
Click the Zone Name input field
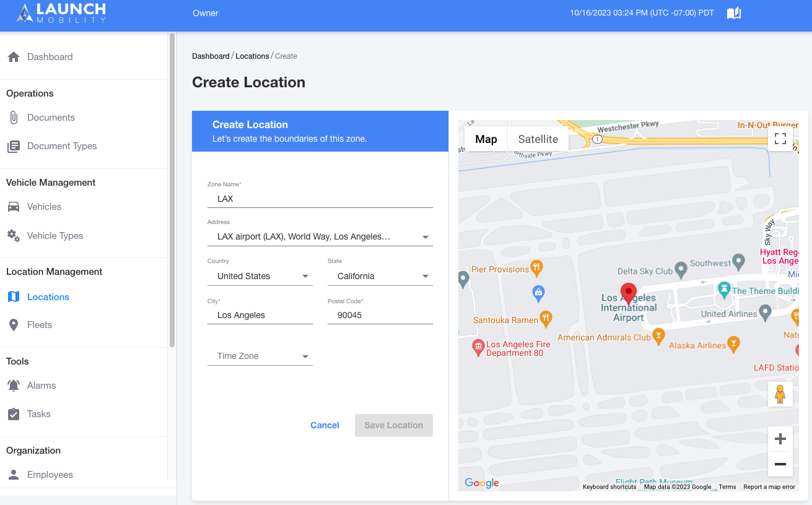tap(320, 199)
